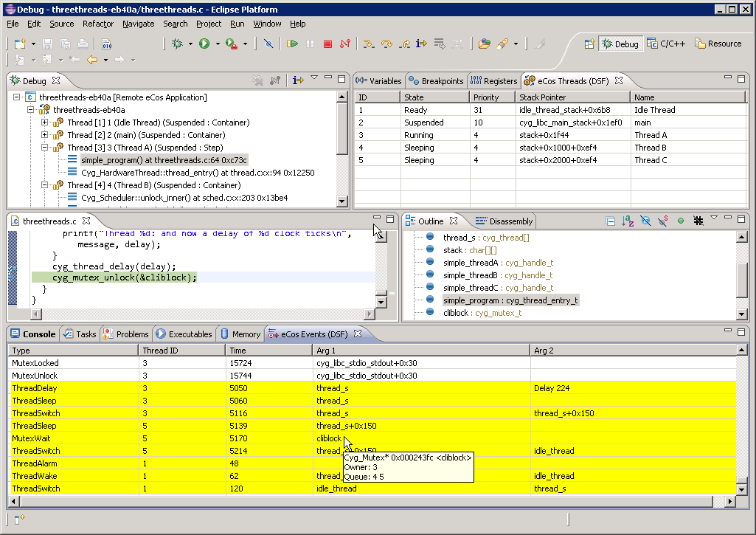Click the yellow Back navigation arrow
The width and height of the screenshot is (756, 535).
click(92, 60)
